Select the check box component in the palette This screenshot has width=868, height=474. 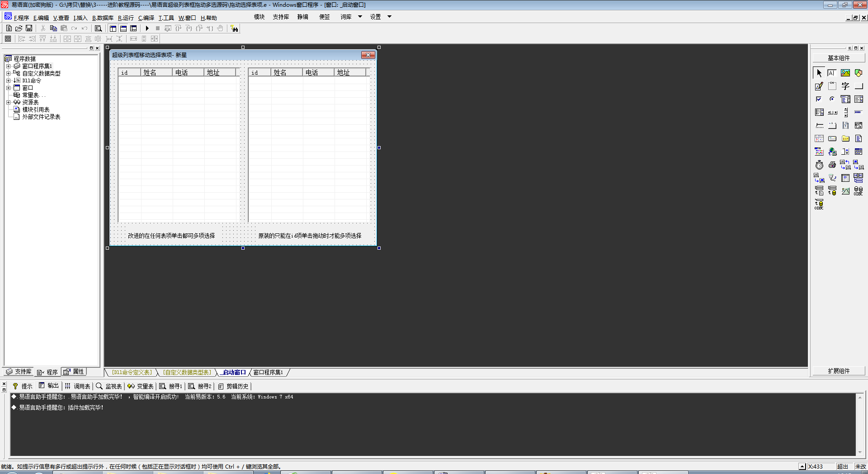(x=819, y=99)
